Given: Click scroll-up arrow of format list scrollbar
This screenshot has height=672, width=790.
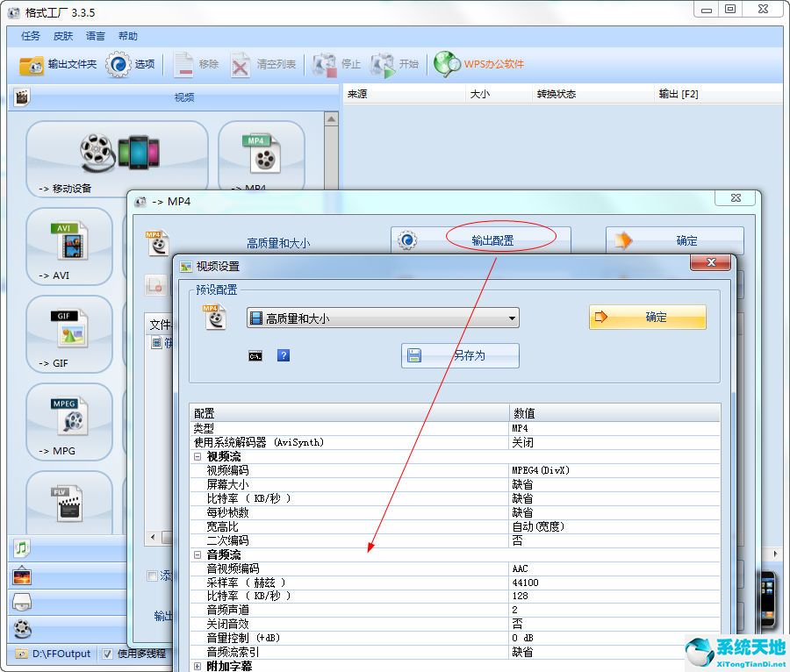Looking at the screenshot, I should (x=331, y=119).
